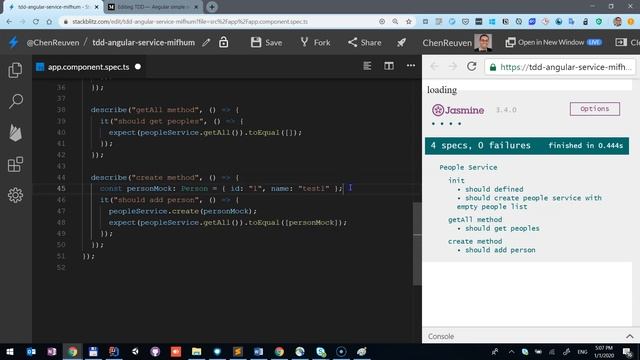Screen dimensions: 640x360
Task: Open the Chrome profile avatar
Action: coord(617,22)
